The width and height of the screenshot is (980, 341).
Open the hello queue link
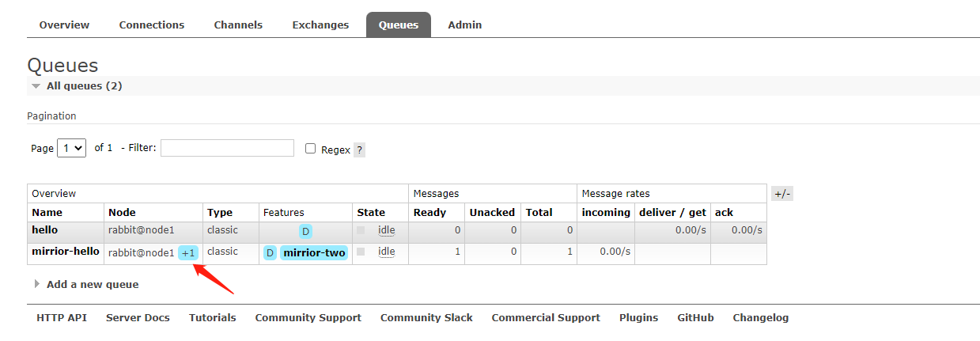44,230
